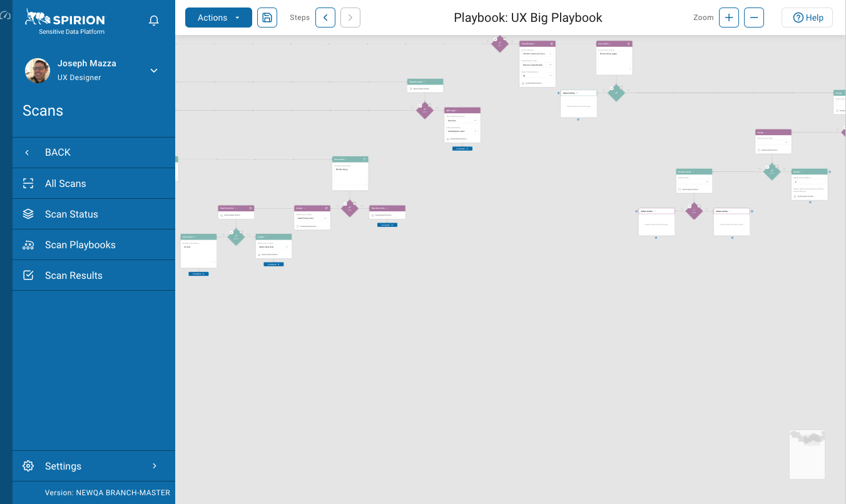Click the Scan Results checkmark icon
The width and height of the screenshot is (846, 504).
tap(28, 276)
